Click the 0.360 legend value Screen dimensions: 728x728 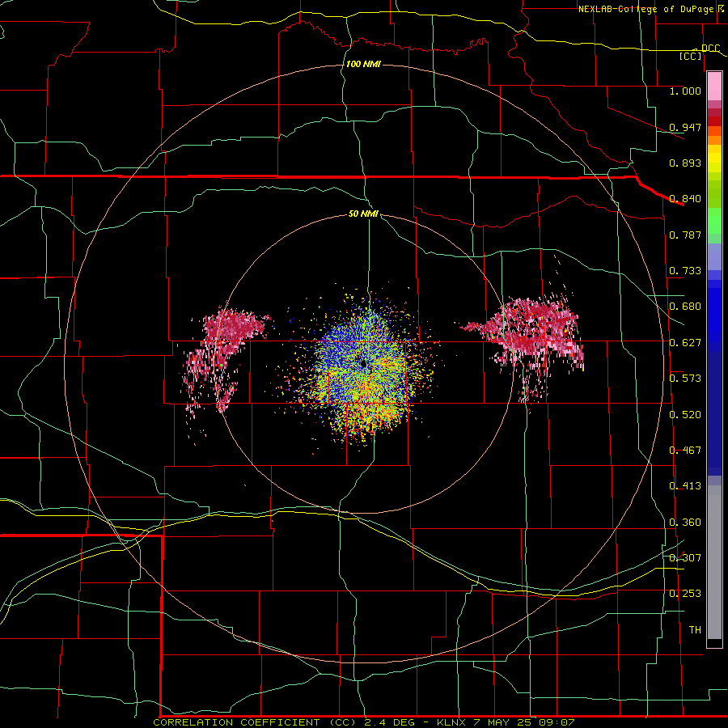[x=685, y=523]
